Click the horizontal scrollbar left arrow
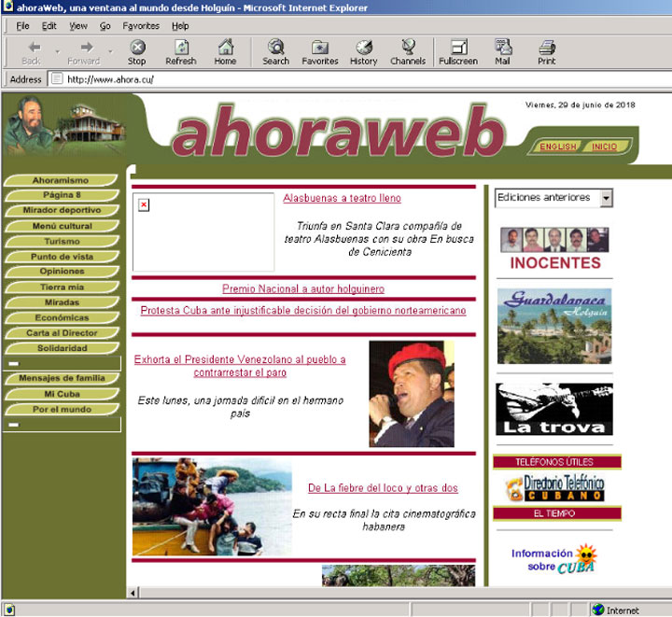The image size is (672, 617). pos(133,593)
